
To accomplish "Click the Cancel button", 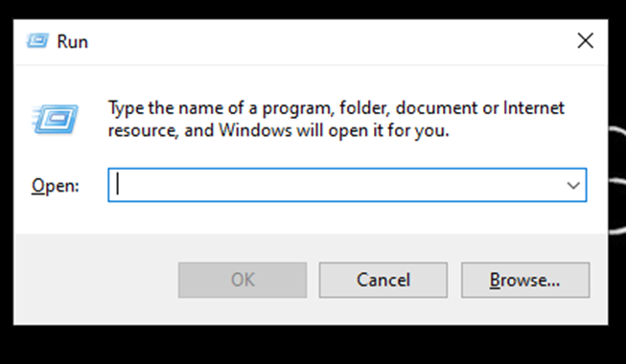I will click(383, 280).
